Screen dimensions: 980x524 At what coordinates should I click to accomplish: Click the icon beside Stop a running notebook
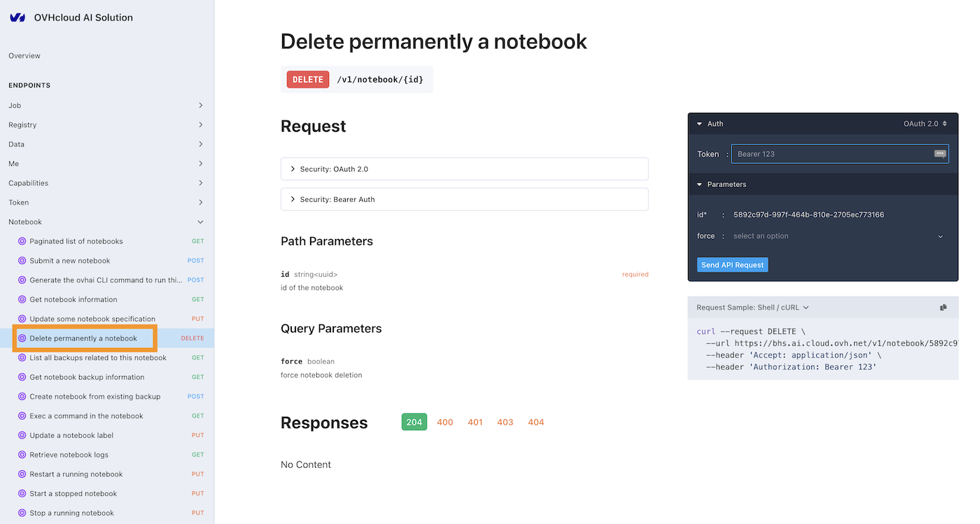tap(22, 513)
